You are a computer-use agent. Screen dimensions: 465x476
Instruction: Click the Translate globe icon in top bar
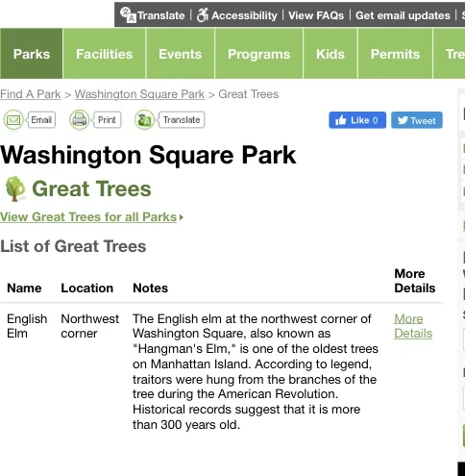pyautogui.click(x=128, y=14)
